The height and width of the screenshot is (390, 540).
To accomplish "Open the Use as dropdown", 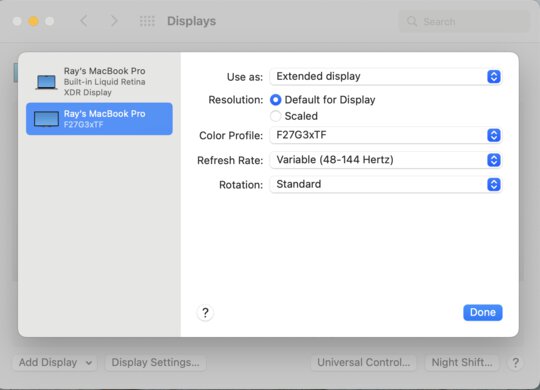I will pyautogui.click(x=385, y=76).
